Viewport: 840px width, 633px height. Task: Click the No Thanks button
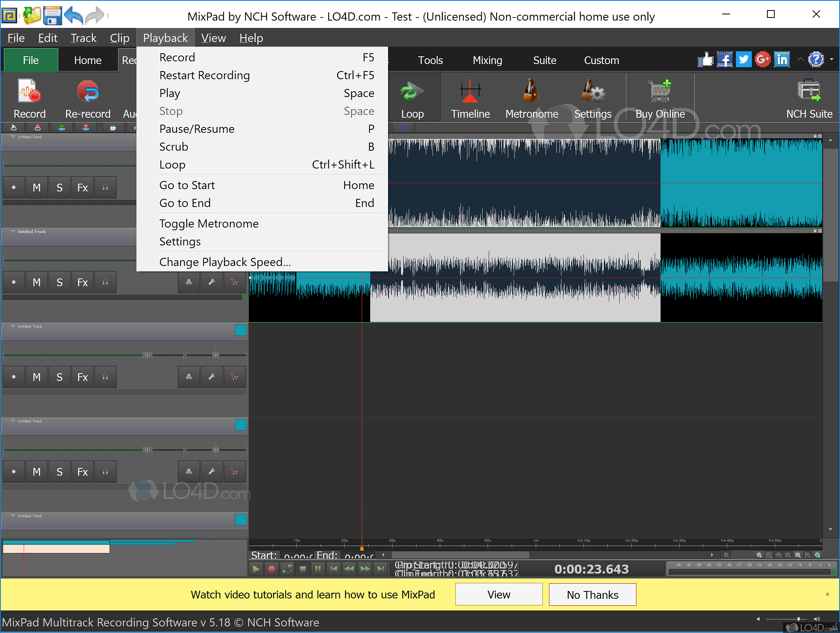[592, 594]
